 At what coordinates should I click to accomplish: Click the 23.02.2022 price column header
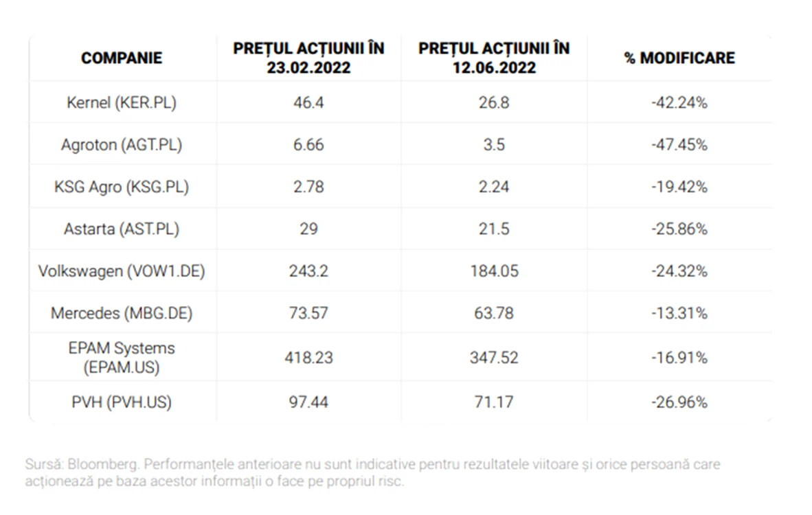pyautogui.click(x=308, y=58)
